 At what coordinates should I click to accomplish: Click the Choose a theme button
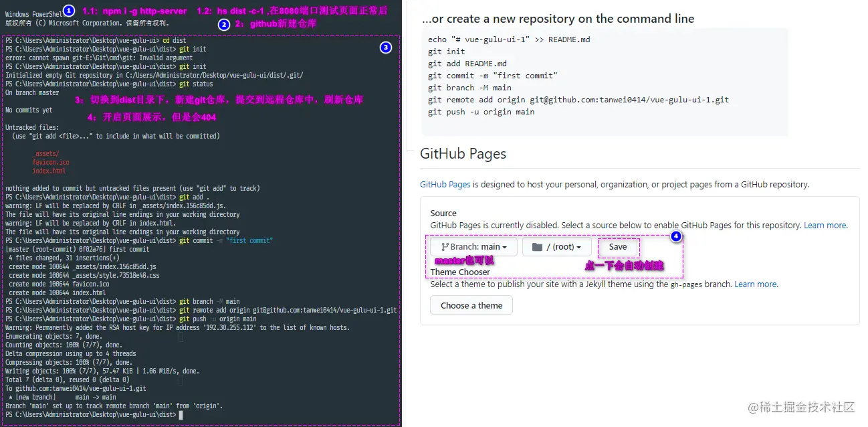coord(471,305)
